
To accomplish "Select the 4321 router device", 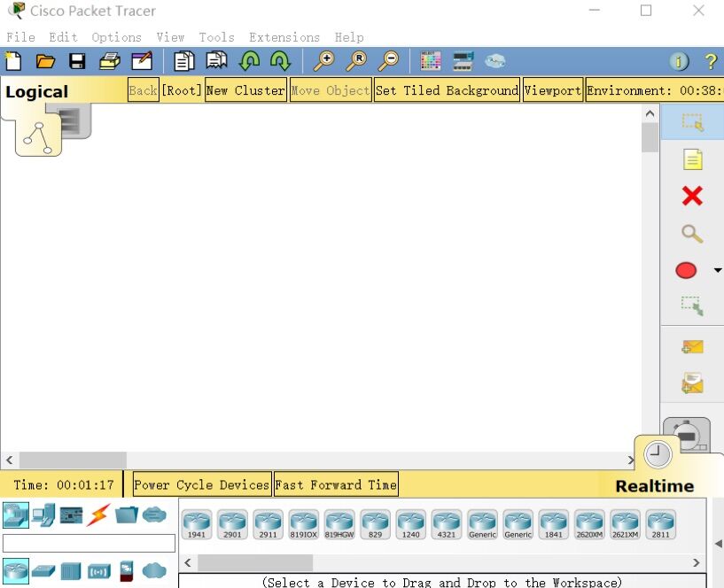I will pyautogui.click(x=446, y=524).
